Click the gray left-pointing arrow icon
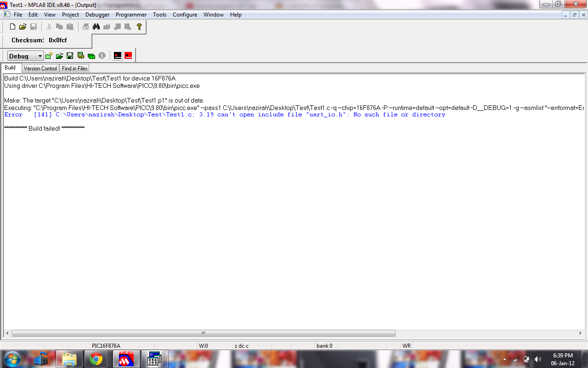This screenshot has width=588, height=368. 117,27
